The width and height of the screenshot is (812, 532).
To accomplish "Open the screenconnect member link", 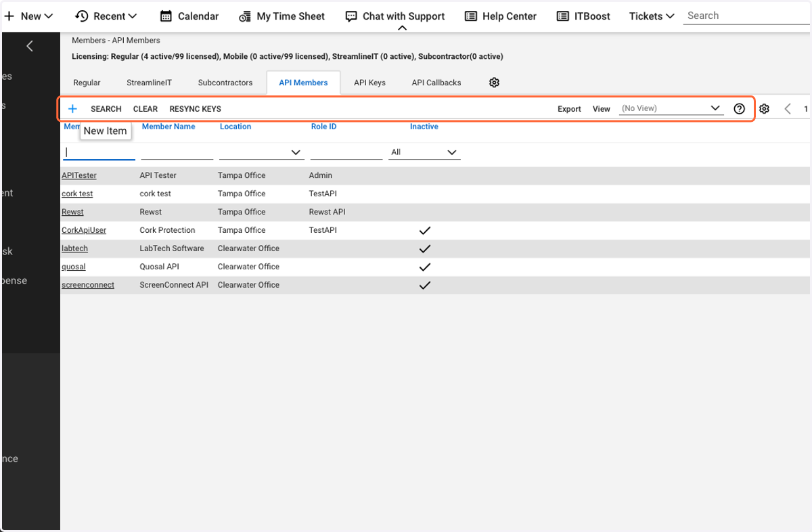I will [x=88, y=285].
